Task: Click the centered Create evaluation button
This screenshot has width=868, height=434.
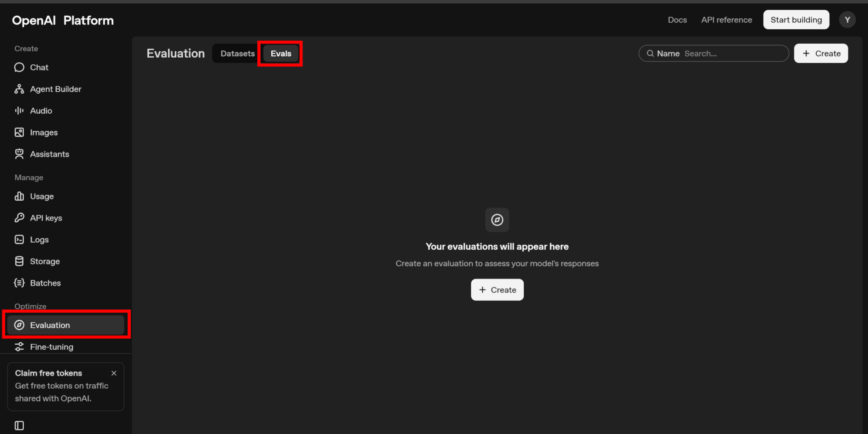Action: (x=497, y=290)
